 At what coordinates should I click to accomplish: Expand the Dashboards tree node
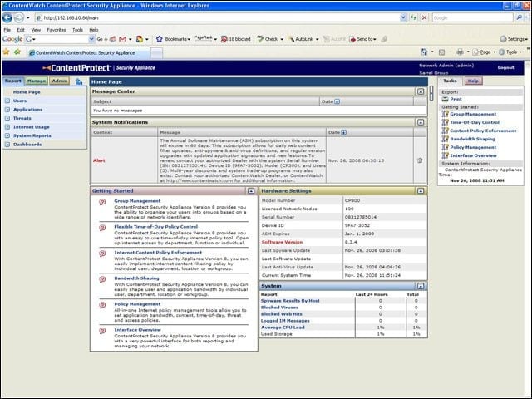coord(7,144)
